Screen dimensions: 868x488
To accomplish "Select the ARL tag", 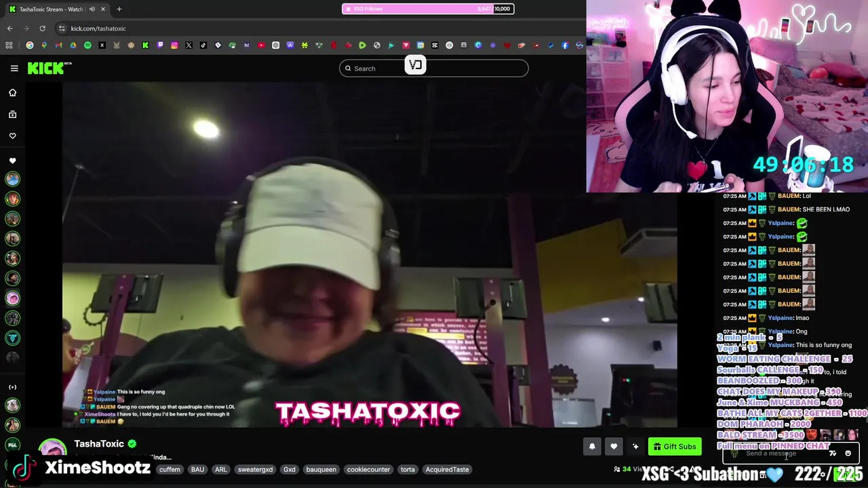I will (x=221, y=469).
